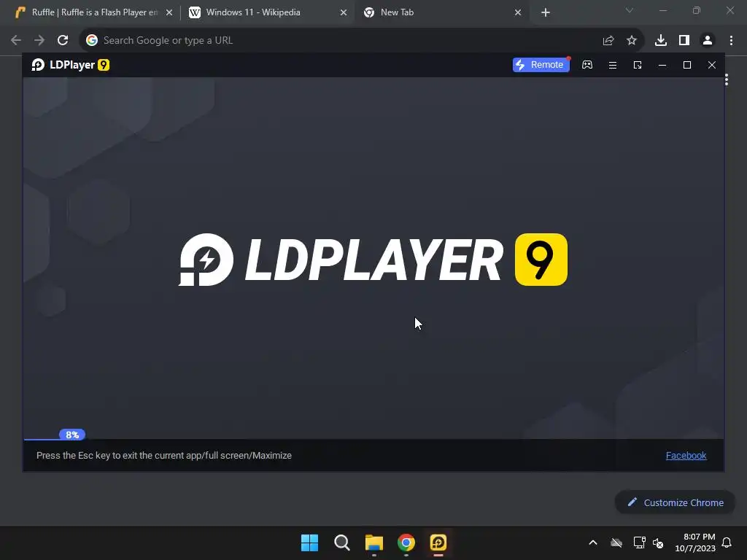Toggle the Chrome side panel
Screen dimensions: 747x560
coord(684,41)
